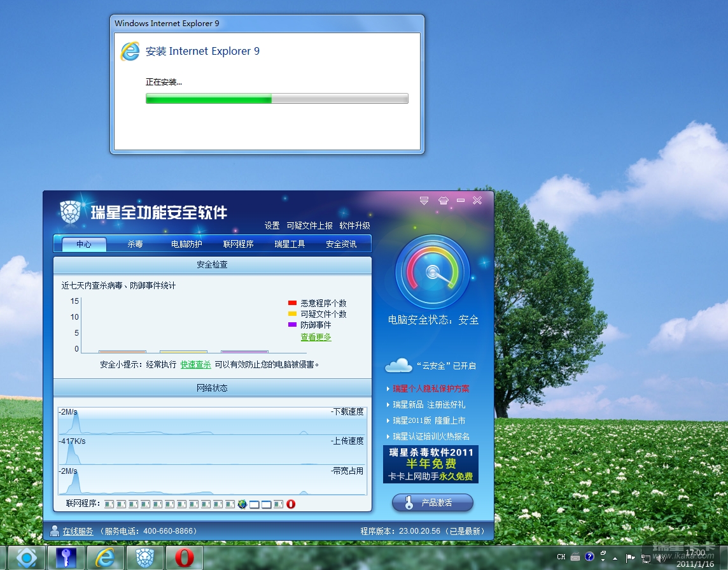This screenshot has height=570, width=728.
Task: Click the 查看更多 link in the chart legend
Action: click(316, 338)
